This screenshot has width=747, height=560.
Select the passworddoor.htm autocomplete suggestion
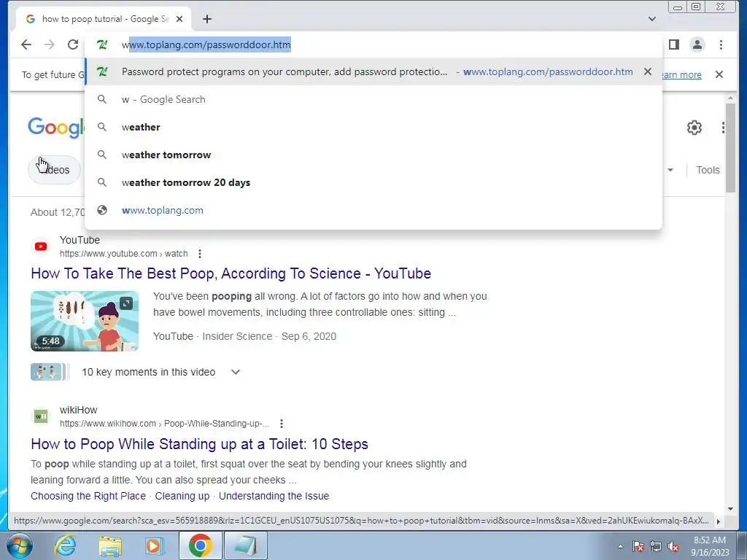[x=373, y=72]
